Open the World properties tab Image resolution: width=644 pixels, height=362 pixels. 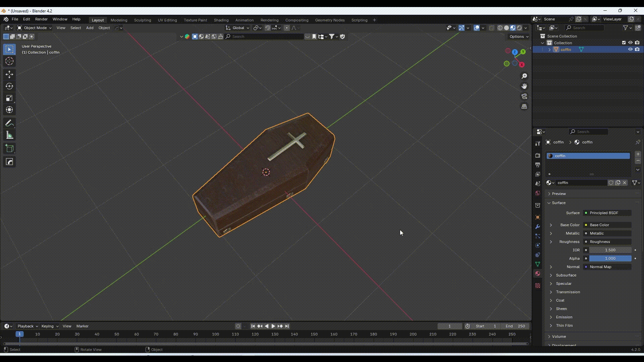point(538,193)
